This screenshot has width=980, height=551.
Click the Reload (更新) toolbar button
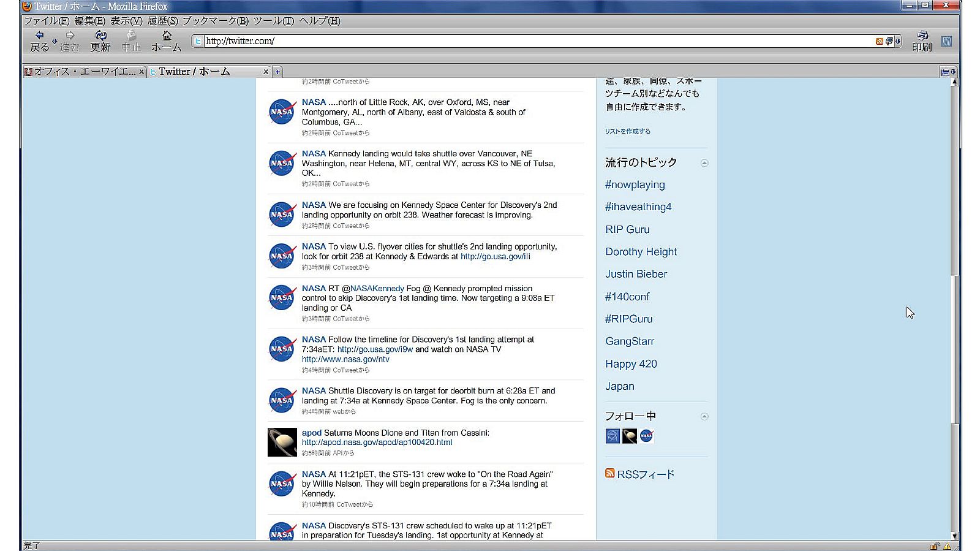pos(100,40)
